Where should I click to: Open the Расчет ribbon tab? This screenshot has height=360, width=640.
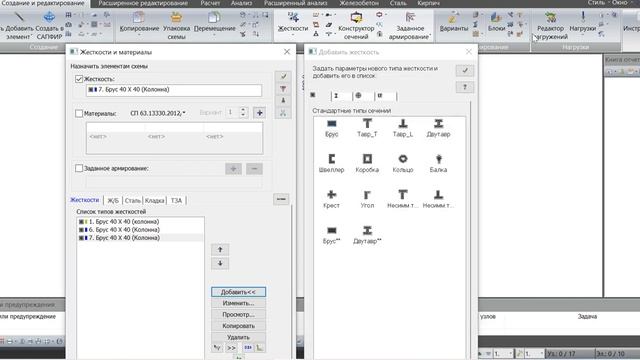coord(210,3)
